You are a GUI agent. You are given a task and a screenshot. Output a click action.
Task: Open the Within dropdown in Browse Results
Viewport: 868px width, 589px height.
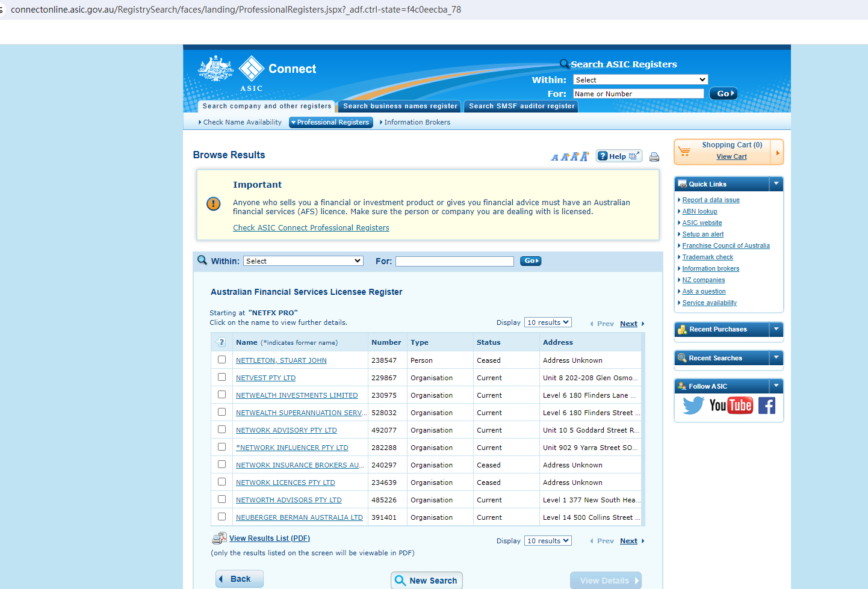pyautogui.click(x=303, y=261)
